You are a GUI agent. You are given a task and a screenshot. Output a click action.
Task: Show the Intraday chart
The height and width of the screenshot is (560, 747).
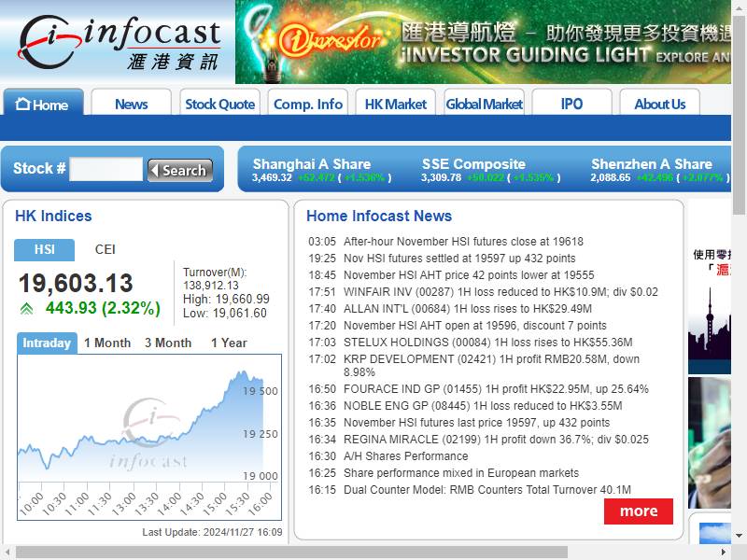(47, 343)
